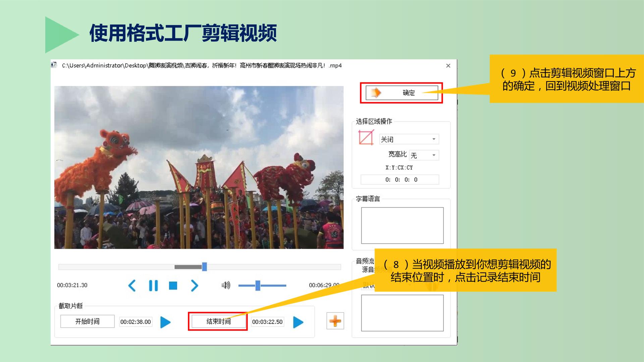This screenshot has height=362, width=644.
Task: Play from end time 00:03:22.50 arrow
Action: click(x=298, y=322)
